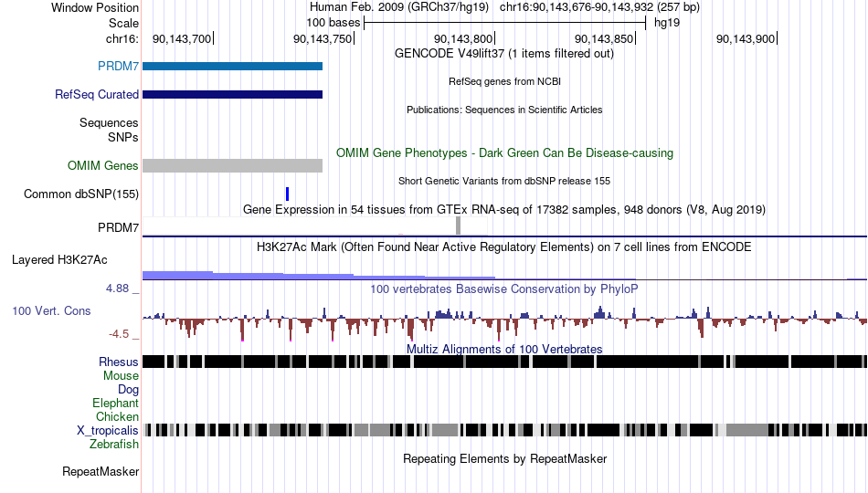Select the gray OMIM Genes bar
868x493 pixels.
(x=232, y=166)
